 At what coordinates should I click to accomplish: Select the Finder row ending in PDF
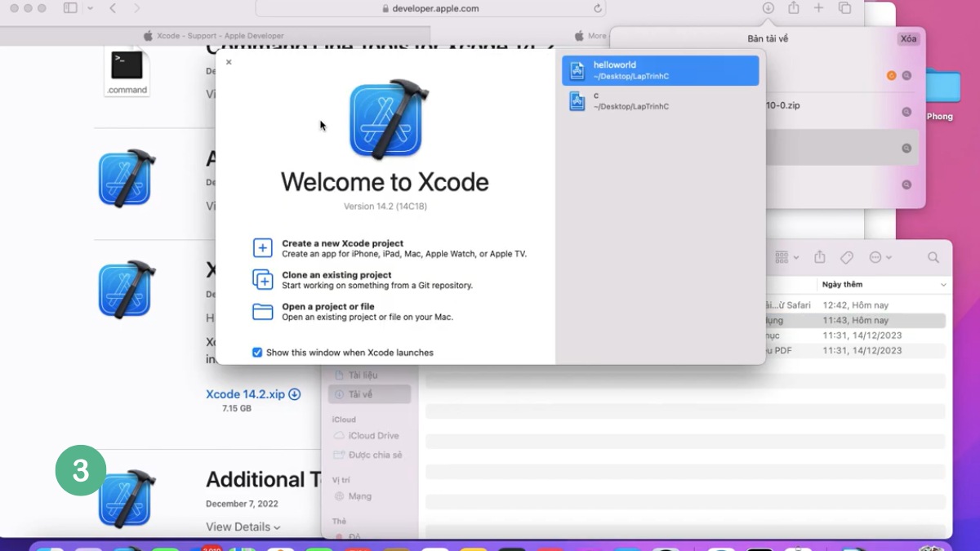[x=854, y=350]
